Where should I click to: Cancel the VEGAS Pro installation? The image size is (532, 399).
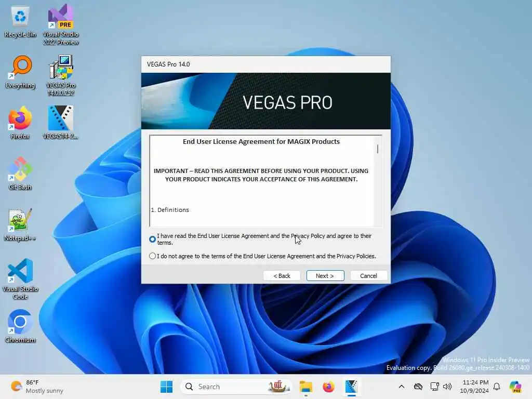pyautogui.click(x=368, y=275)
